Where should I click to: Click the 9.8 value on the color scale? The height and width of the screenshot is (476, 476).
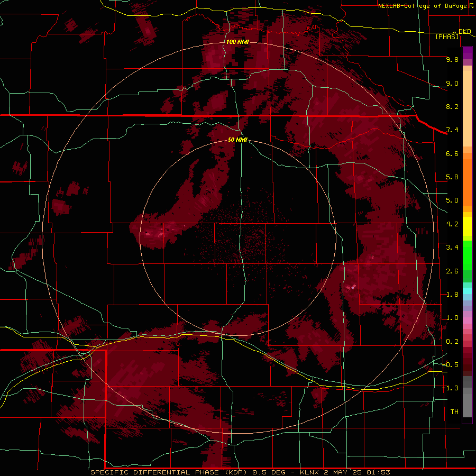click(452, 59)
